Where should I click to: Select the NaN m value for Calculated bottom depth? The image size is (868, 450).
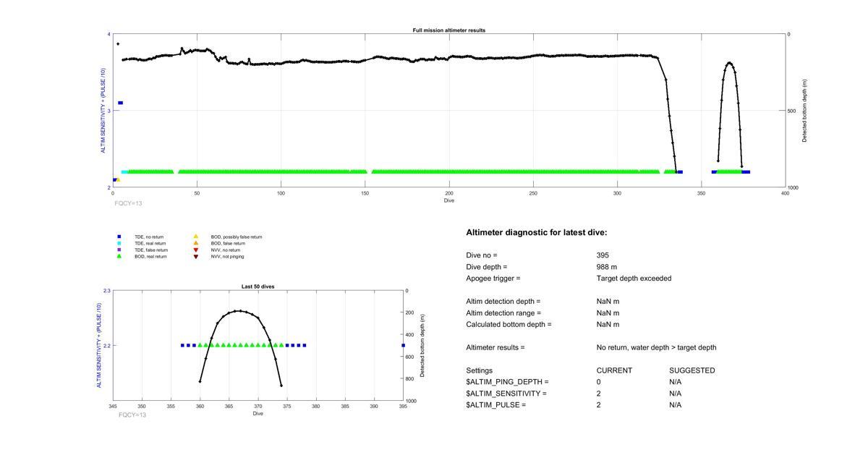608,325
